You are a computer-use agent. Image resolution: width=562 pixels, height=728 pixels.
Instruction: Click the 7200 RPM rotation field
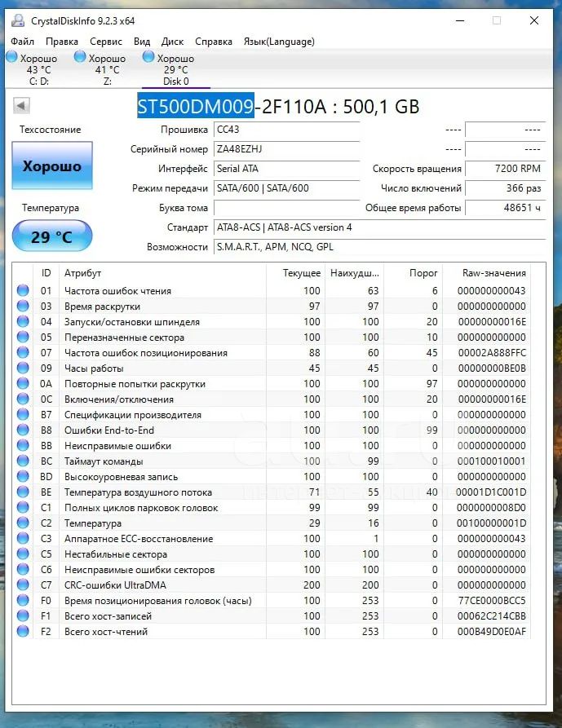(x=506, y=169)
